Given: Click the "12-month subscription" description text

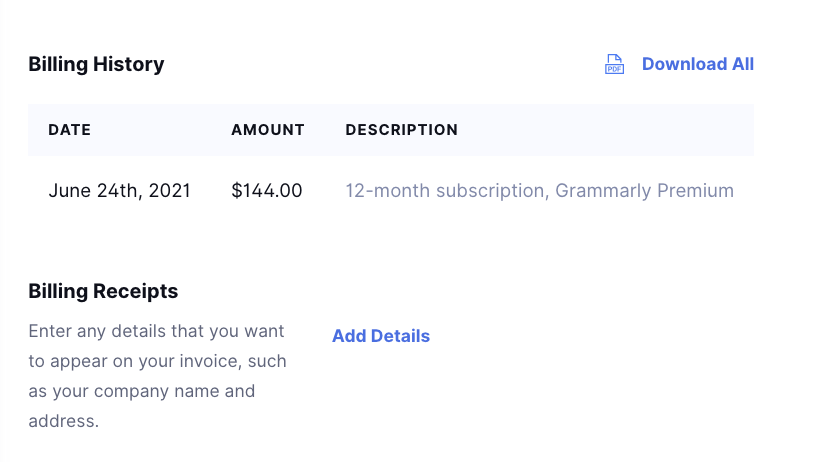Looking at the screenshot, I should 445,190.
